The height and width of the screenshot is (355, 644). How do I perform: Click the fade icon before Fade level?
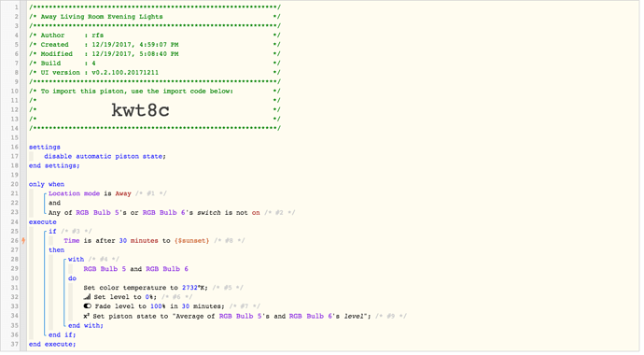pos(87,306)
